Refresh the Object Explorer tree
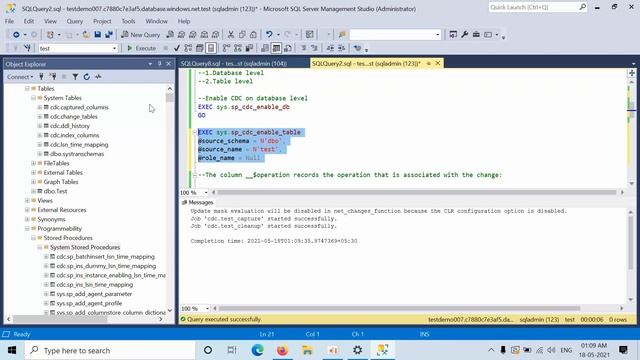The width and height of the screenshot is (640, 360). click(x=87, y=77)
